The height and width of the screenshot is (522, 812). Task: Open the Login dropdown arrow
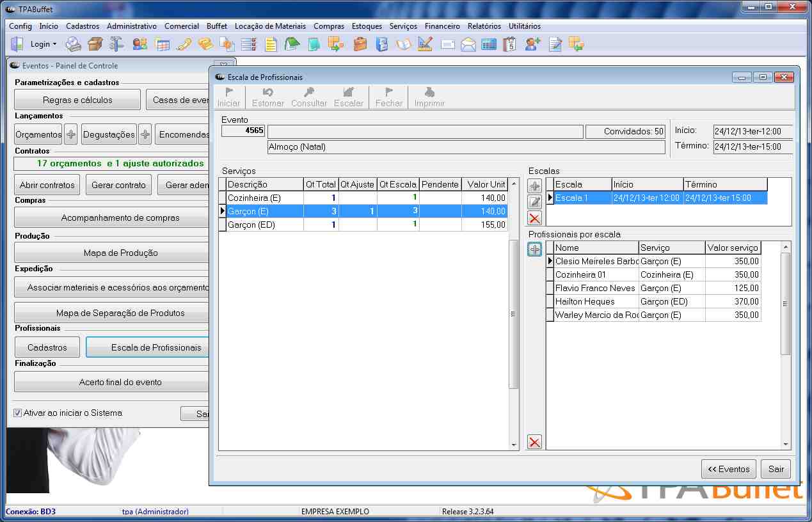(54, 45)
